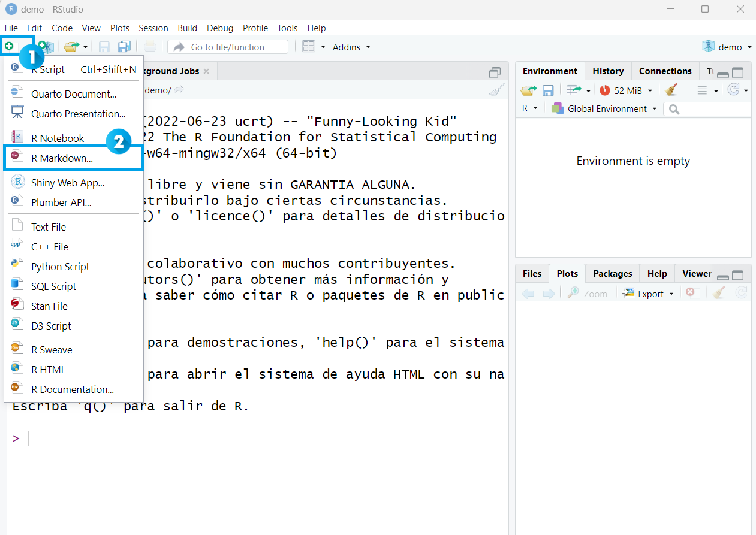
Task: Click the Create a project icon
Action: click(x=46, y=47)
